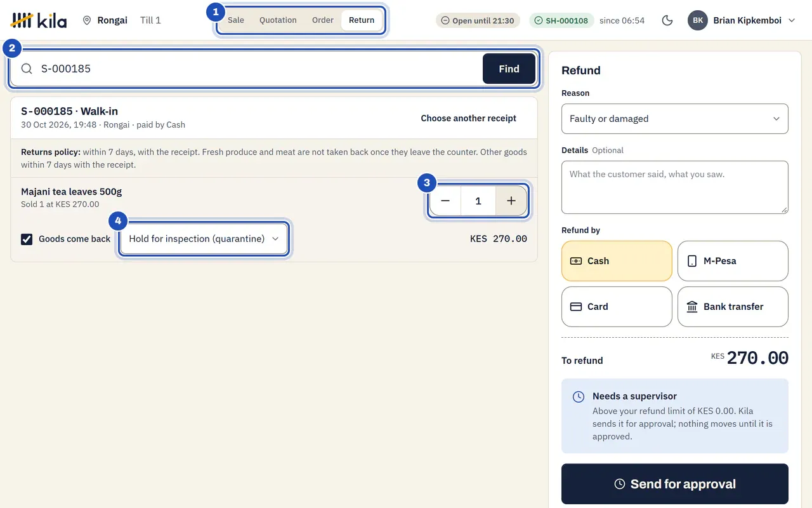Click the since 06:54 text
Image resolution: width=812 pixels, height=508 pixels.
pyautogui.click(x=622, y=20)
